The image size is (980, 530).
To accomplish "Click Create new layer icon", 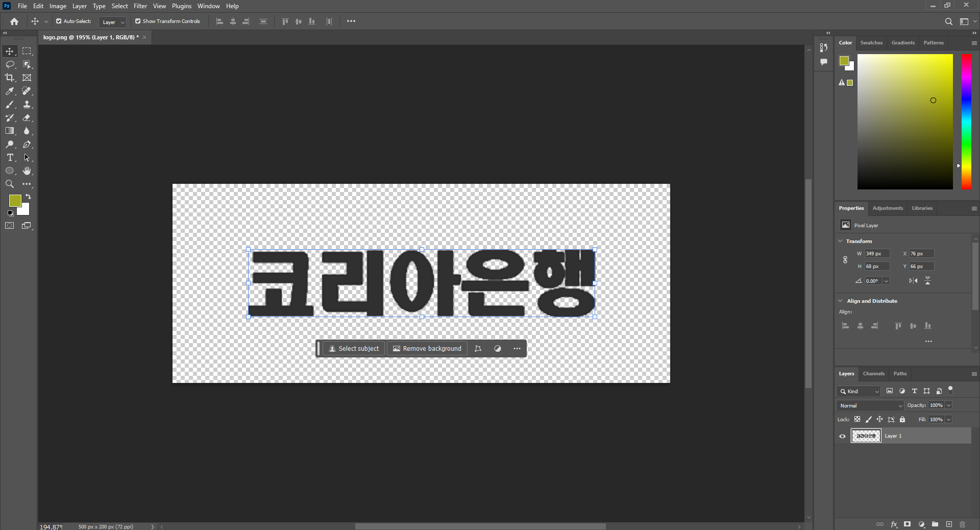I will click(x=949, y=524).
